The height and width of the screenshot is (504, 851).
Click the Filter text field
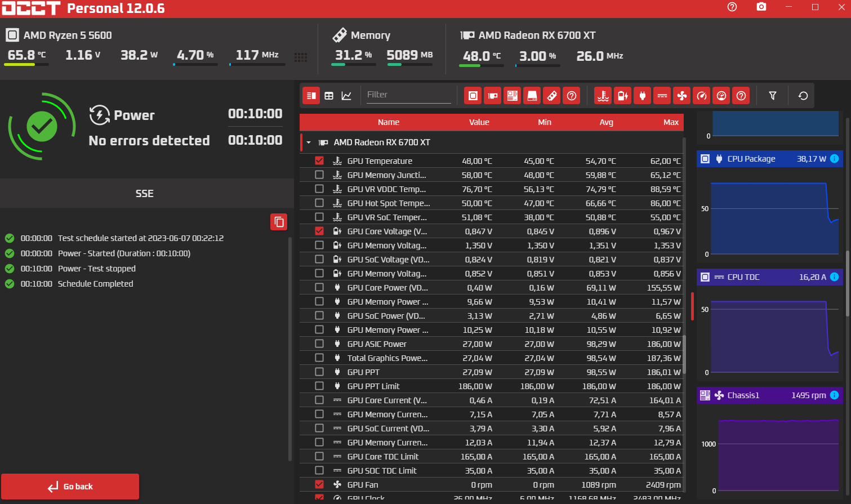pos(408,95)
